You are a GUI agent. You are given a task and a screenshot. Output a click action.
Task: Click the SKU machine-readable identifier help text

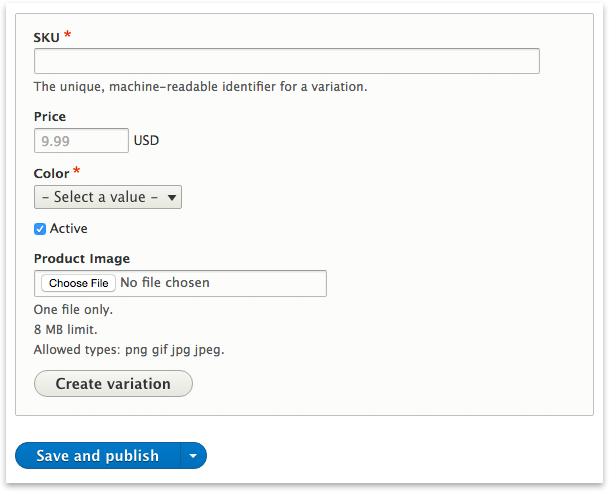(x=200, y=86)
